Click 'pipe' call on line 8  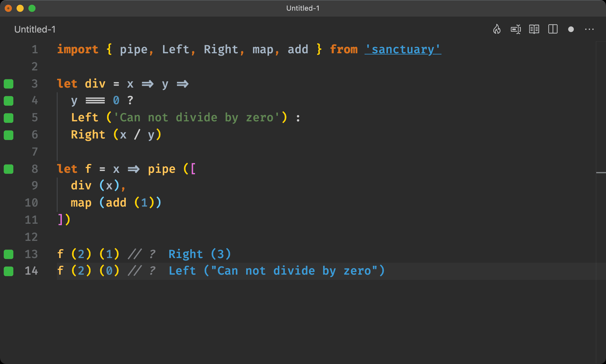162,169
